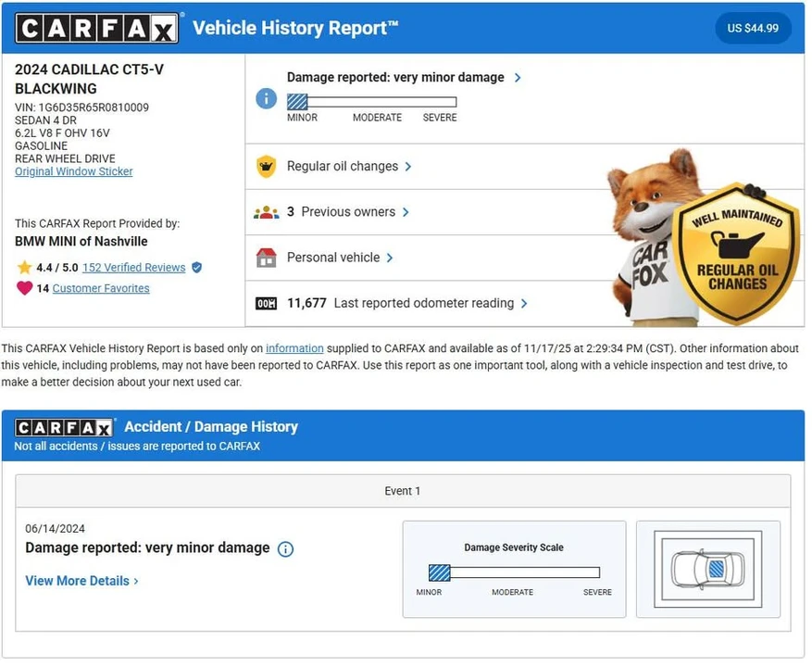
Task: Click the previous owners people icon
Action: [x=268, y=213]
